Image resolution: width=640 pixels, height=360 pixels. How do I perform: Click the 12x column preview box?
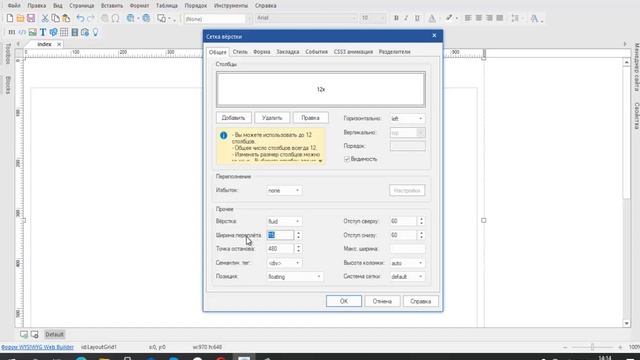point(321,89)
